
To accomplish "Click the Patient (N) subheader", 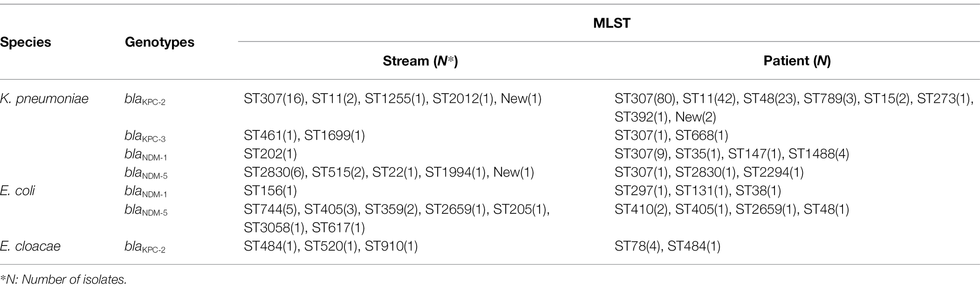I will (x=797, y=61).
